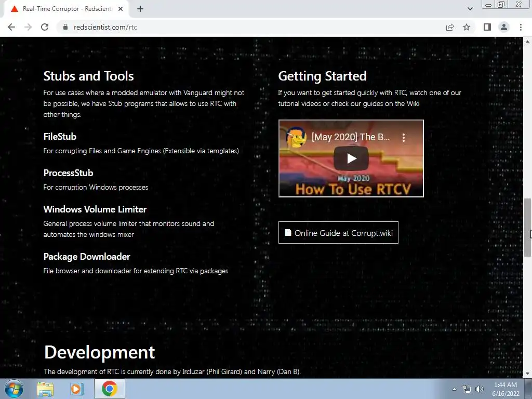
Task: Show hidden tray icons arrow
Action: coord(454,389)
